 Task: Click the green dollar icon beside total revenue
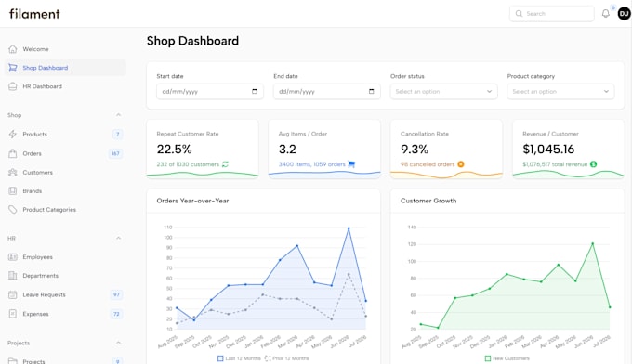click(x=593, y=164)
